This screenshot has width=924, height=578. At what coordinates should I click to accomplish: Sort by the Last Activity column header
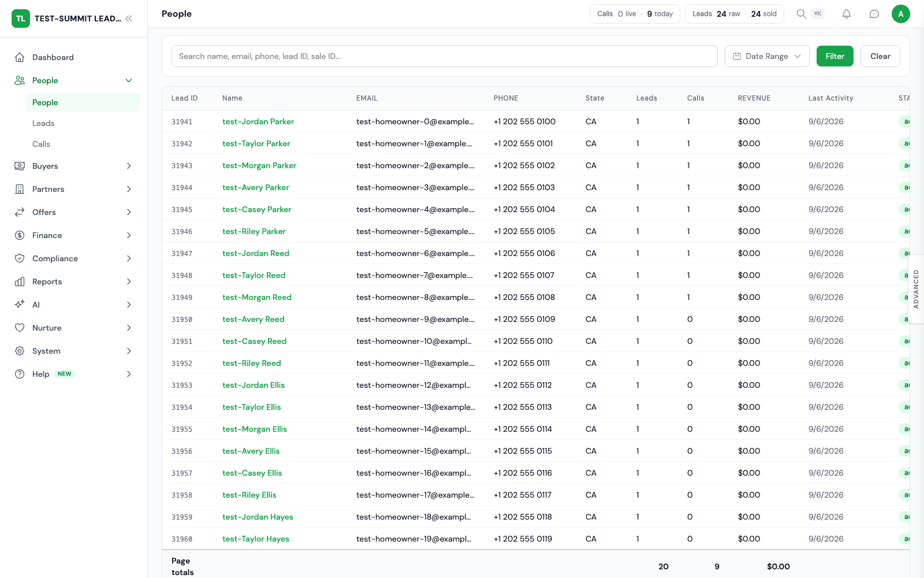point(831,98)
